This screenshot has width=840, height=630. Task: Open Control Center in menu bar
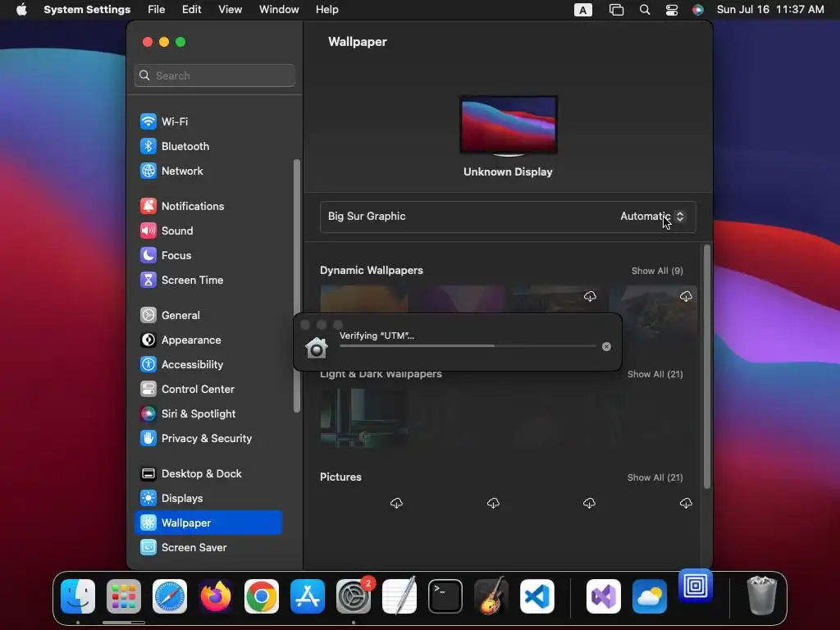pos(671,10)
